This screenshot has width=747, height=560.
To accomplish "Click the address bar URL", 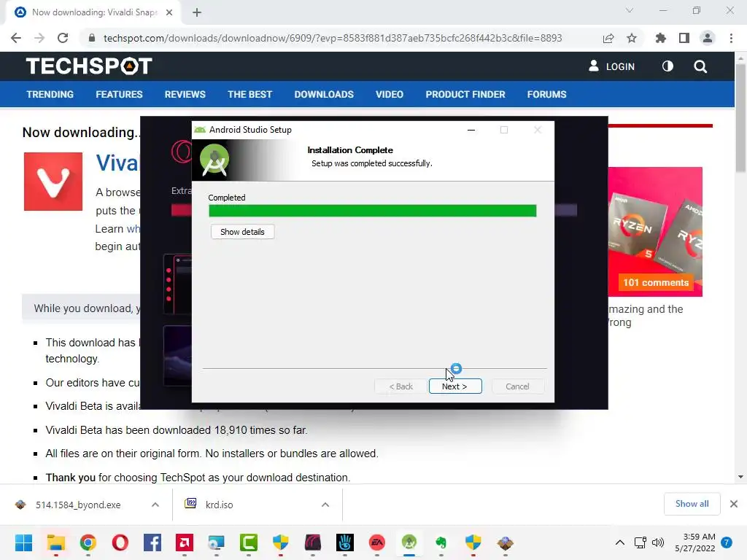I will click(x=333, y=38).
